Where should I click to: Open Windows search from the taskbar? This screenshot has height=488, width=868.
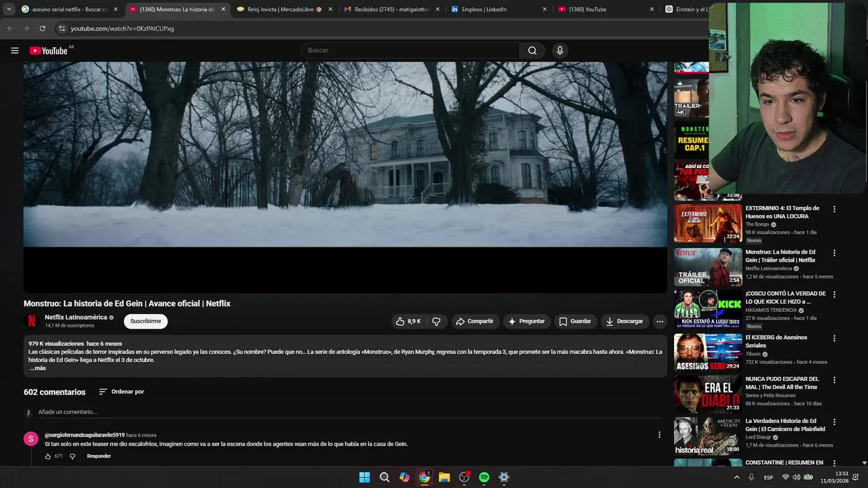pyautogui.click(x=384, y=477)
